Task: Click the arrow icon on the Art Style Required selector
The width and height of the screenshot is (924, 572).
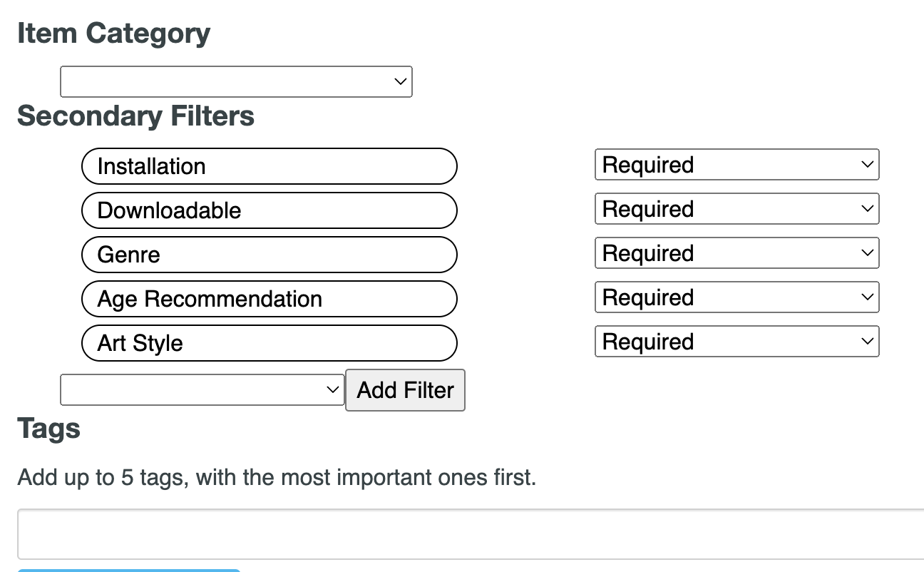Action: point(866,341)
